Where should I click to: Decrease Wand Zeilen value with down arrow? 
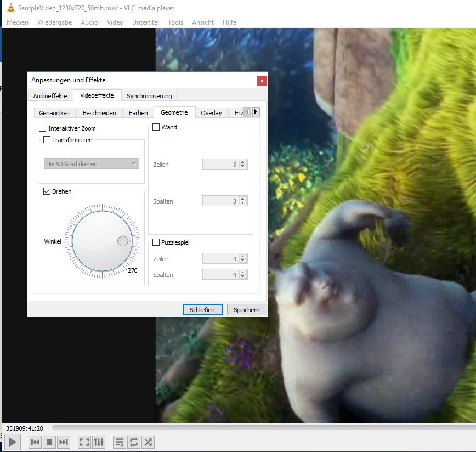coord(242,166)
